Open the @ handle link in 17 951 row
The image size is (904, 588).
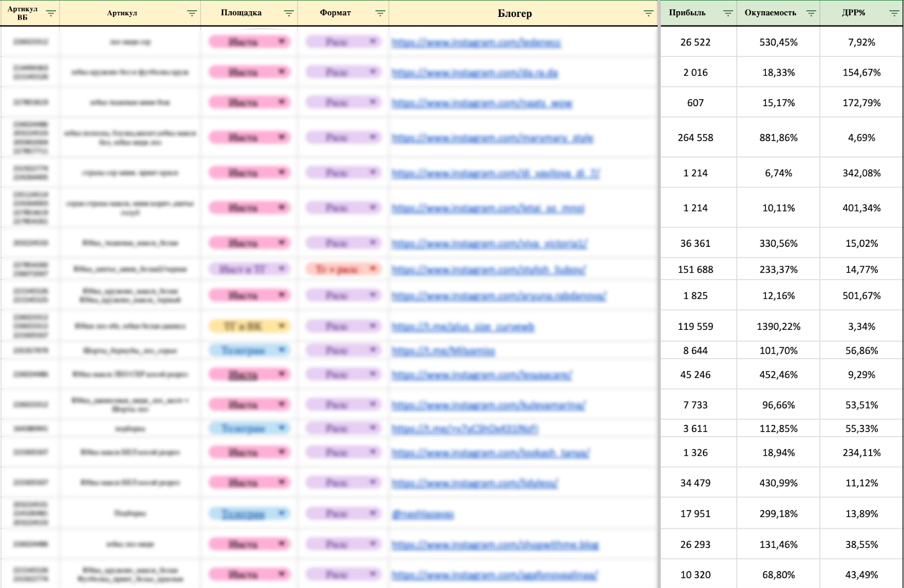pyautogui.click(x=423, y=515)
